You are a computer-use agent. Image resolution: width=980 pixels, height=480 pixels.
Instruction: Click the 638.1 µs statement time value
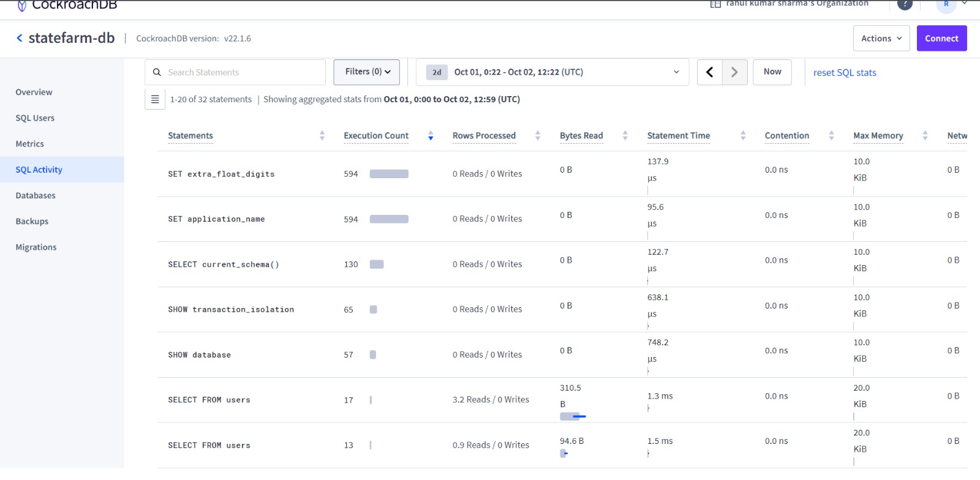[x=658, y=306]
